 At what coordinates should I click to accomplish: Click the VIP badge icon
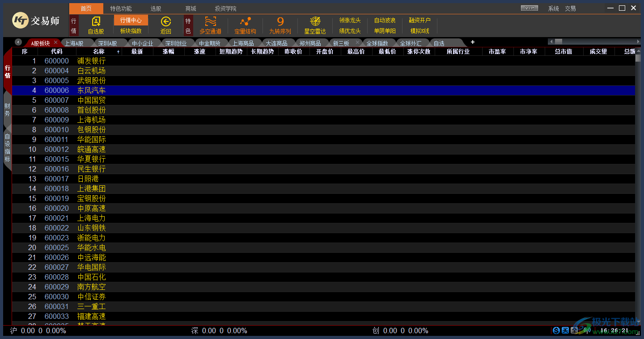(530, 8)
